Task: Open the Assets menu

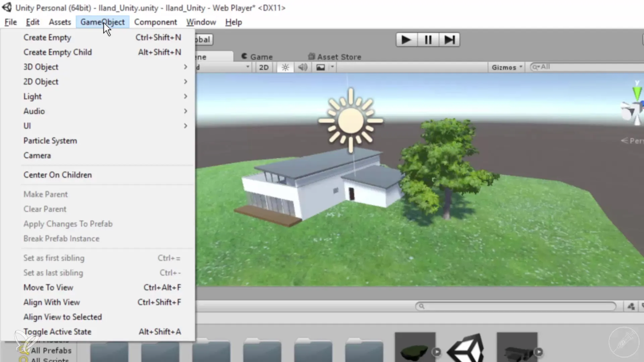Action: (60, 22)
